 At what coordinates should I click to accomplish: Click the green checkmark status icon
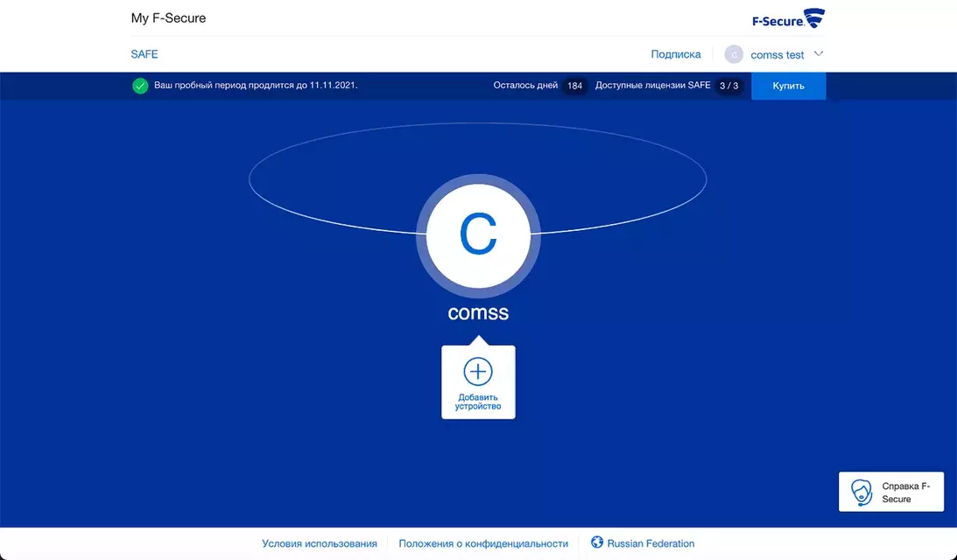(x=140, y=86)
